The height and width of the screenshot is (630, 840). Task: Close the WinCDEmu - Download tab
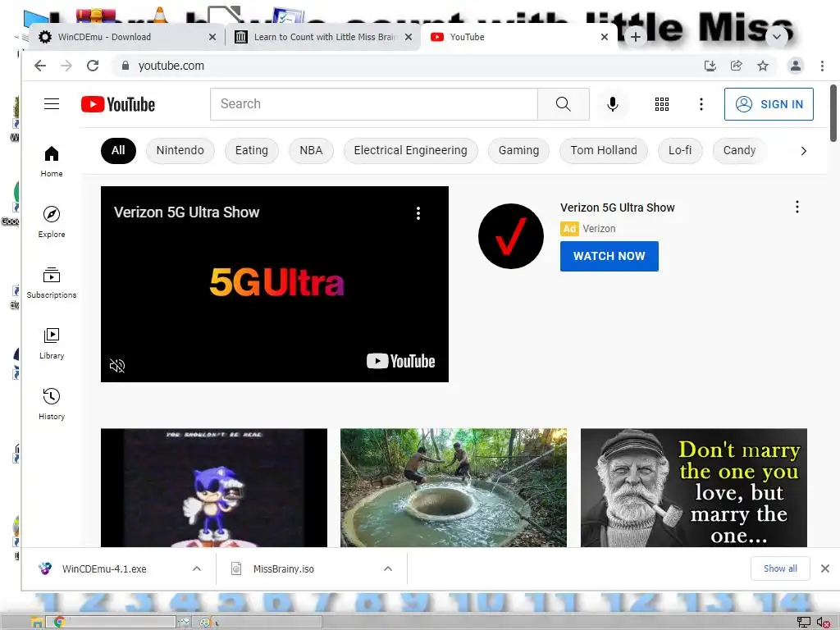pyautogui.click(x=212, y=37)
